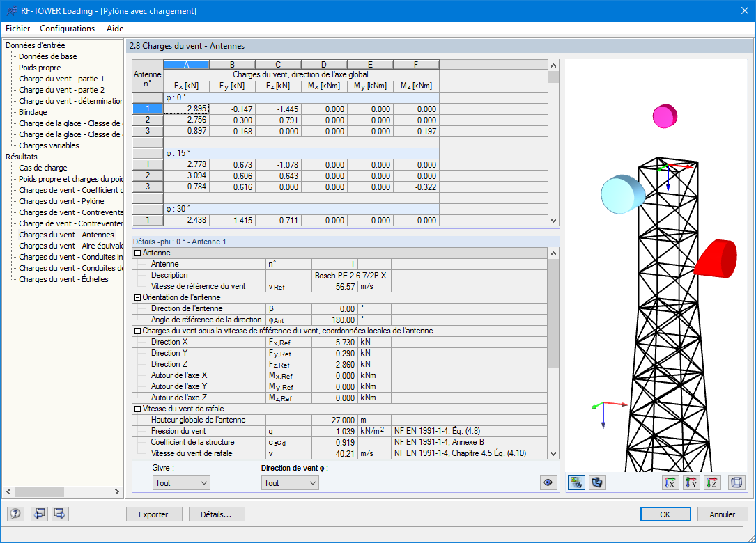This screenshot has height=543, width=756.
Task: Select column F header in table
Action: pyautogui.click(x=416, y=65)
